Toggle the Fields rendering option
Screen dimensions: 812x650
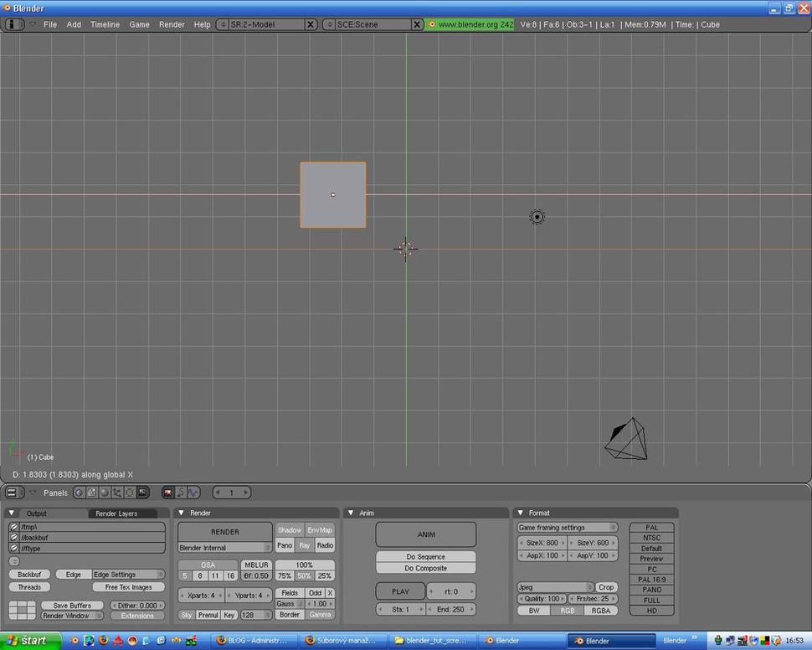tap(290, 593)
